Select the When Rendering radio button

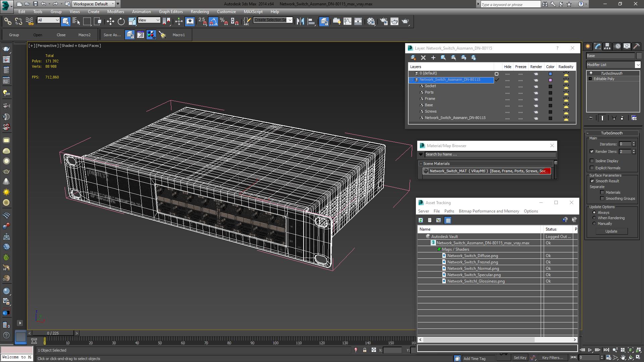[594, 218]
